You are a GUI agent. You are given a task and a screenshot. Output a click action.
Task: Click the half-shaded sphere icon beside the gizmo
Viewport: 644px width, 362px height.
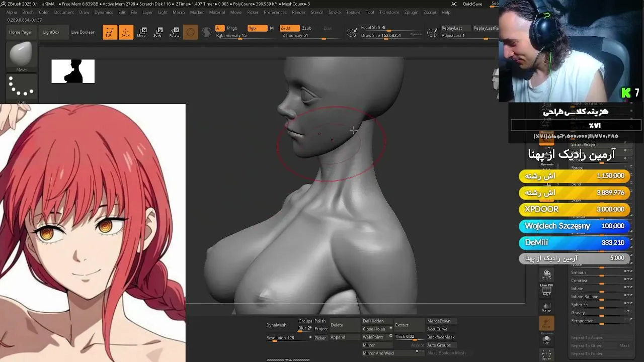point(207,33)
